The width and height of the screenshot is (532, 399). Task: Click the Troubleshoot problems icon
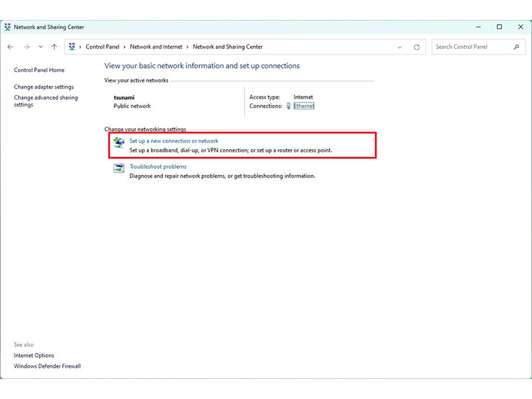(119, 168)
